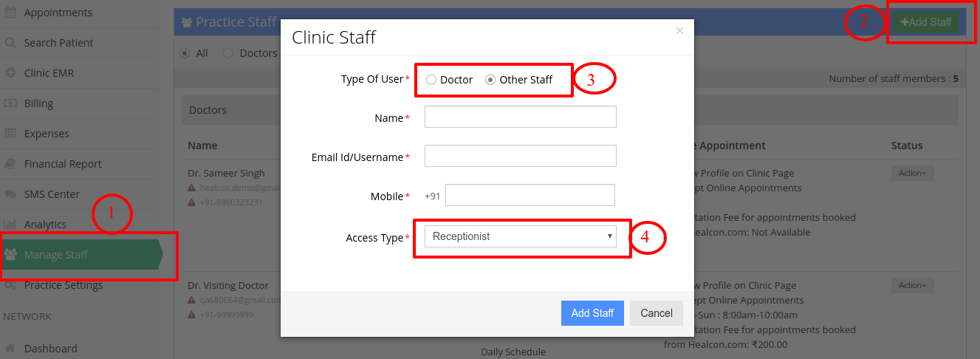The image size is (980, 359).
Task: Open Action dropdown for Dr. Sameer Singh
Action: pyautogui.click(x=913, y=173)
